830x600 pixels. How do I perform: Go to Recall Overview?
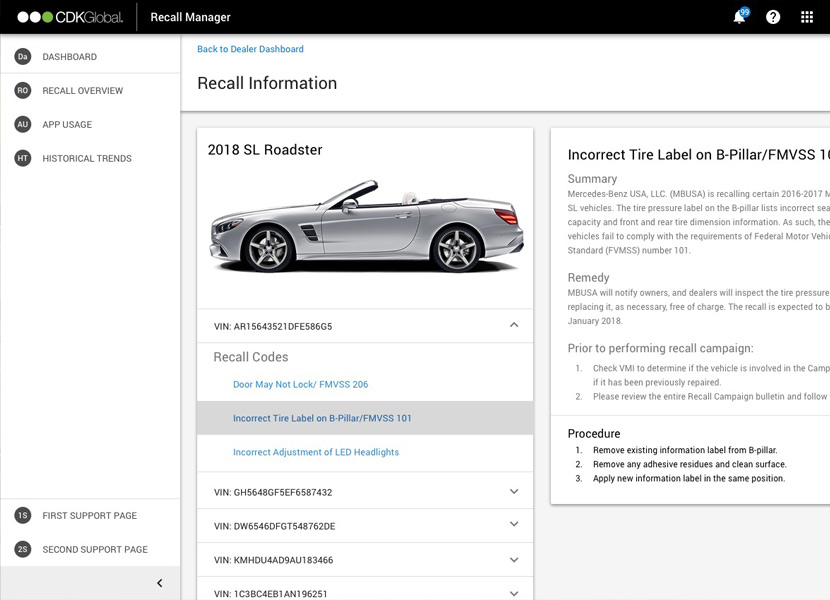pyautogui.click(x=90, y=91)
